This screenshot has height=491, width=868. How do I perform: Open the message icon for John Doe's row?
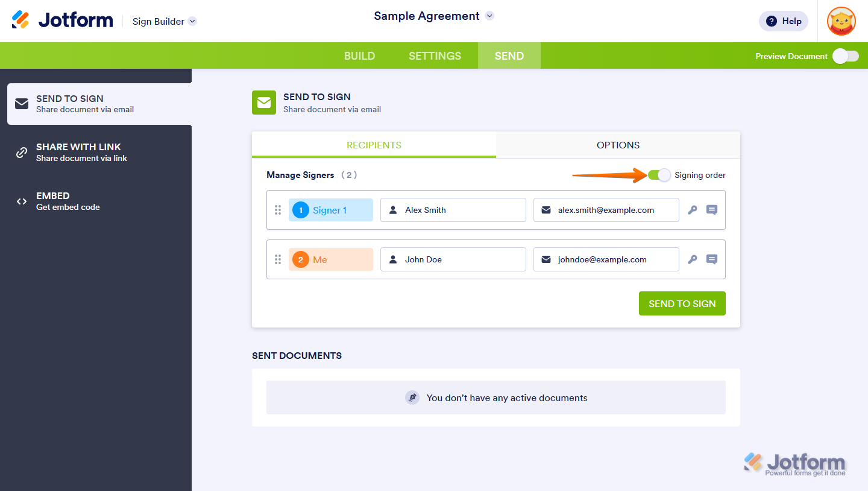coord(712,259)
